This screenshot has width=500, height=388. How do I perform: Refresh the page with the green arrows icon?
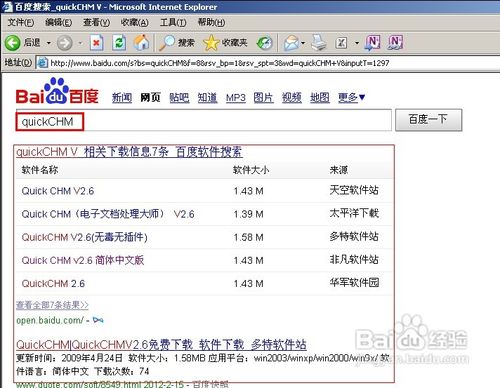(119, 43)
